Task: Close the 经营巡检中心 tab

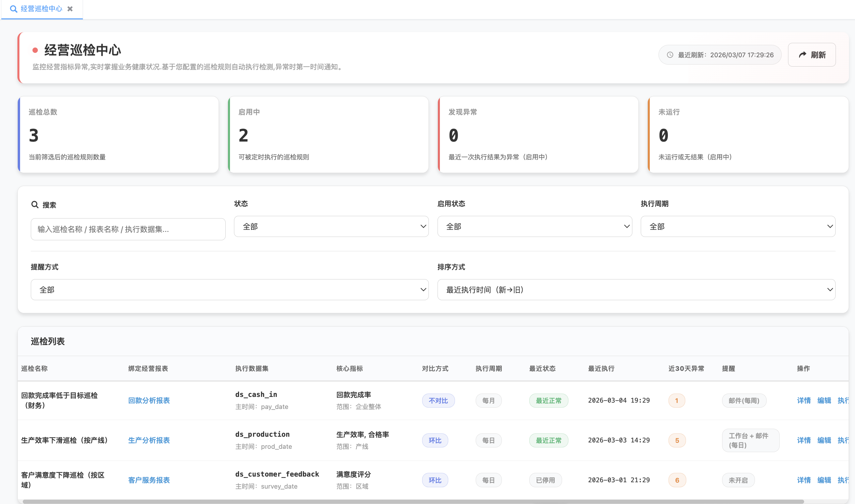Action: tap(70, 9)
